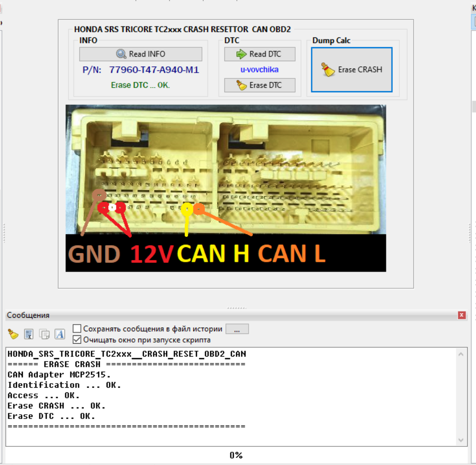Open the u-vovchika link
Screen dimensions: 476x465
pyautogui.click(x=259, y=69)
